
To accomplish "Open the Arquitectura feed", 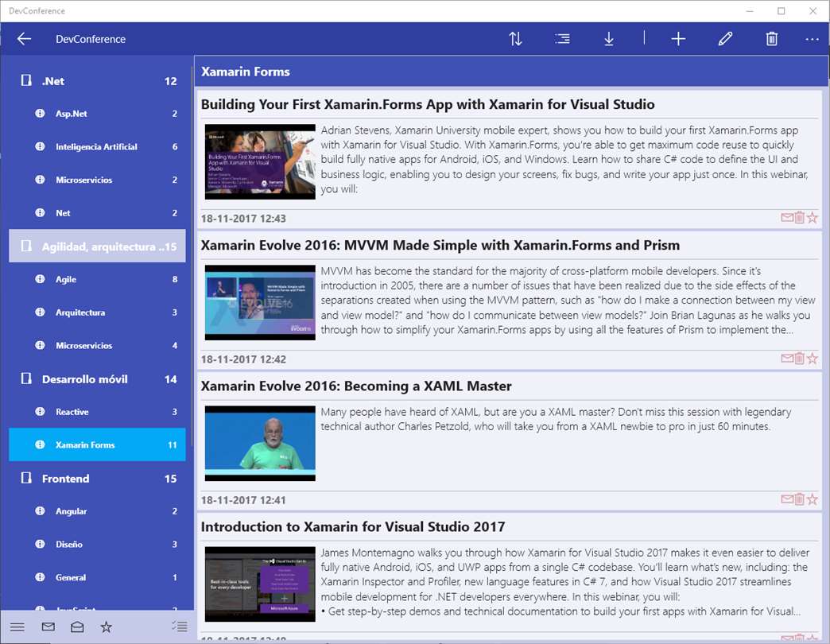I will pyautogui.click(x=98, y=312).
